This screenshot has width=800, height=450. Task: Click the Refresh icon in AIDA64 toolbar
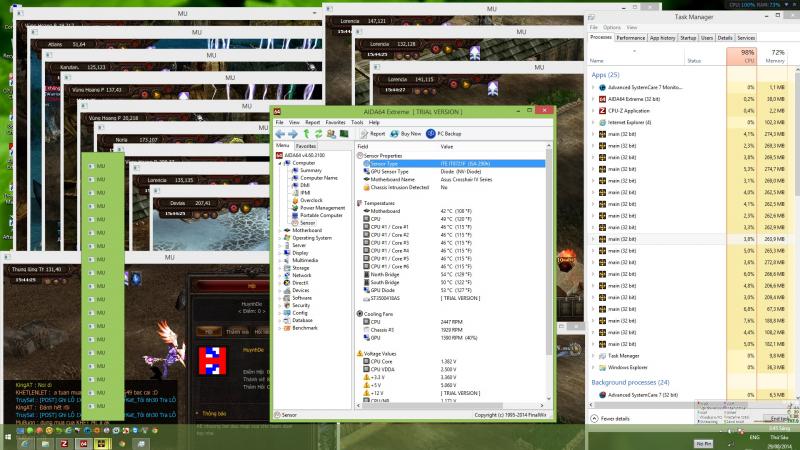tap(318, 133)
